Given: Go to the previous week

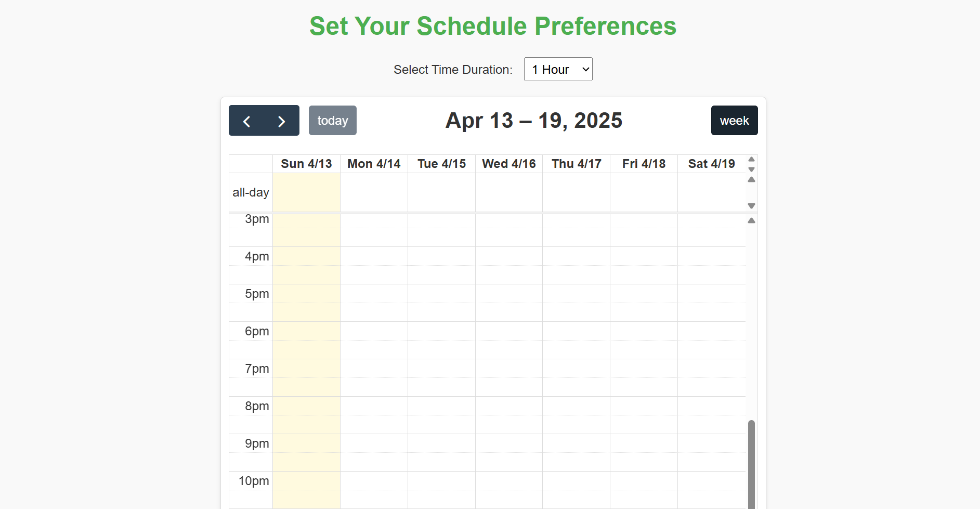Looking at the screenshot, I should point(247,121).
